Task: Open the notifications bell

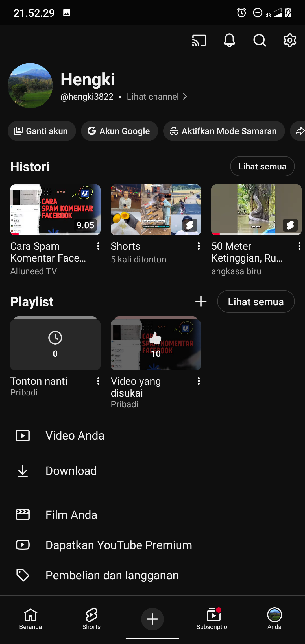Action: tap(229, 40)
